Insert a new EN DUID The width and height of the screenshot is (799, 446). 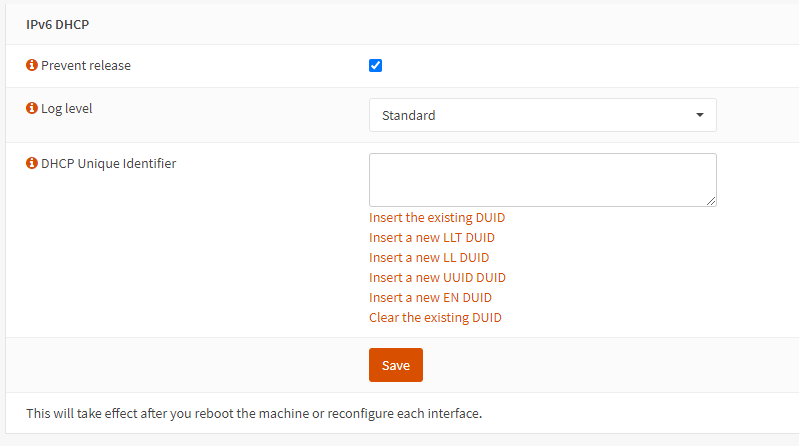click(430, 298)
